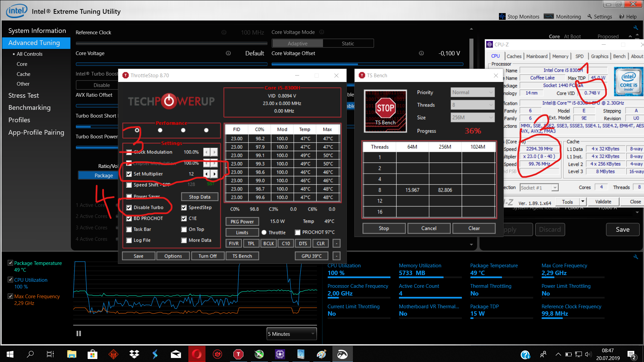Image resolution: width=644 pixels, height=362 pixels.
Task: Uncheck Disable Turbo checkbox
Action: (129, 208)
